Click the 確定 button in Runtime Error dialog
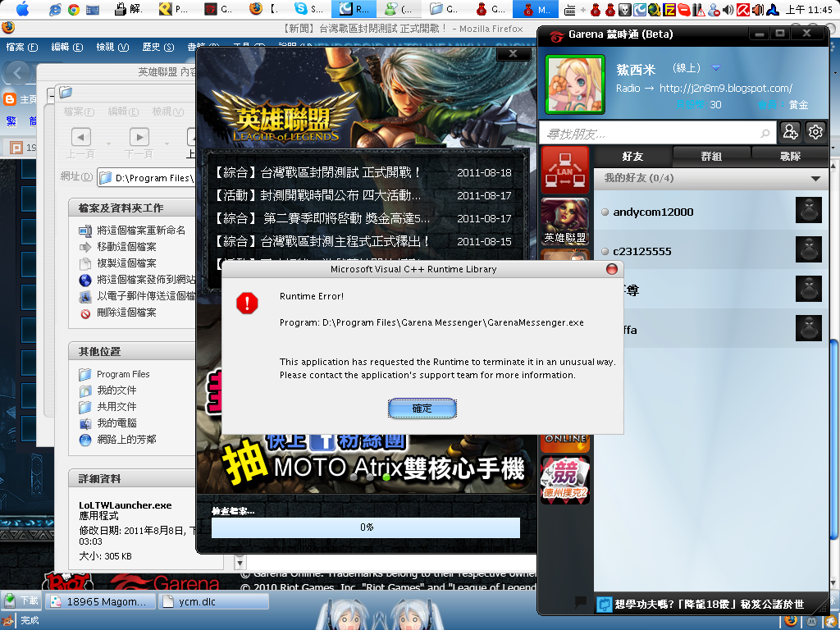Image resolution: width=840 pixels, height=630 pixels. (x=422, y=409)
